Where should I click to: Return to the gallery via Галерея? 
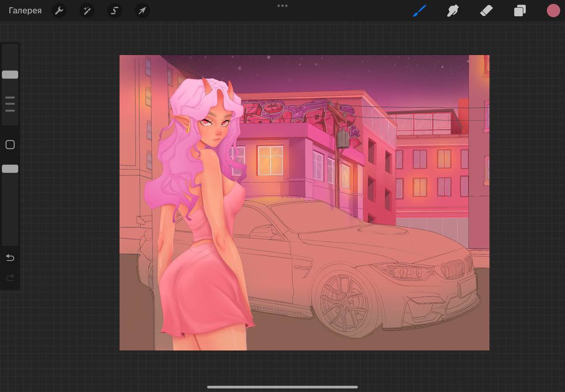[24, 10]
